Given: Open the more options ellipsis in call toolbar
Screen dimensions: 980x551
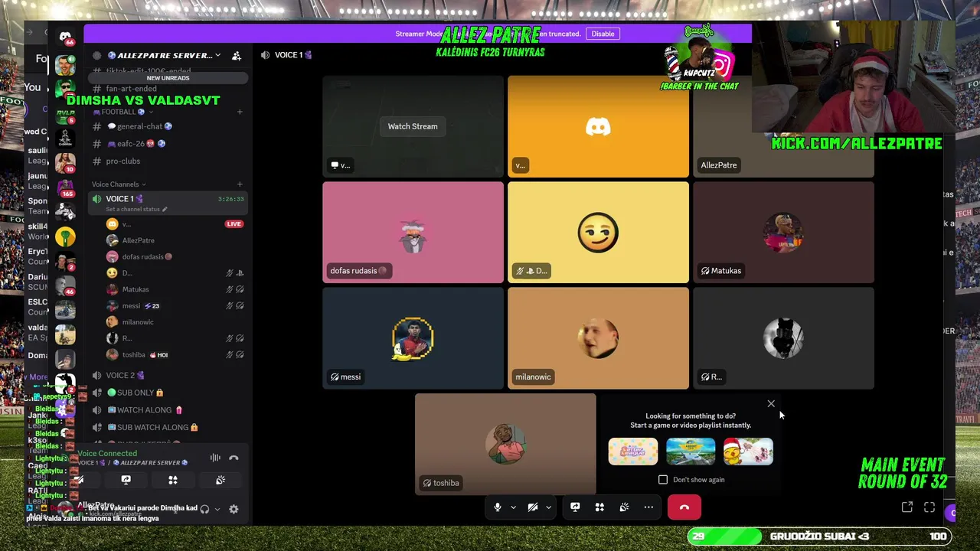Looking at the screenshot, I should (x=648, y=507).
